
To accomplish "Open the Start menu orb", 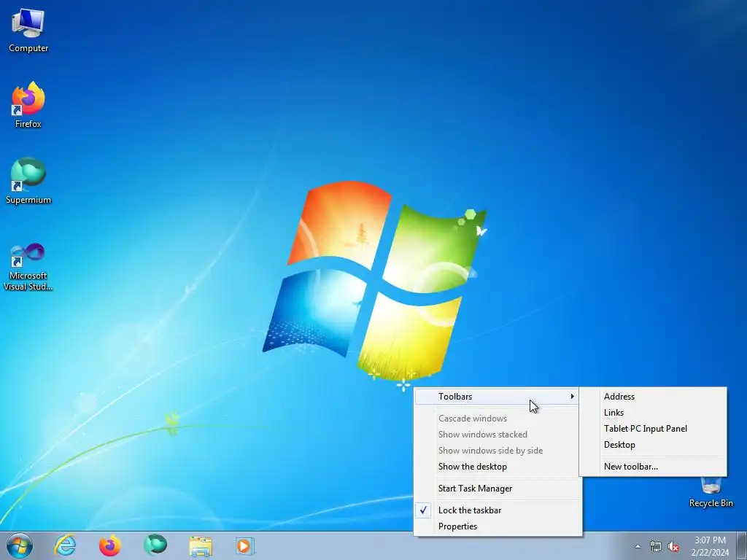I will 20,545.
